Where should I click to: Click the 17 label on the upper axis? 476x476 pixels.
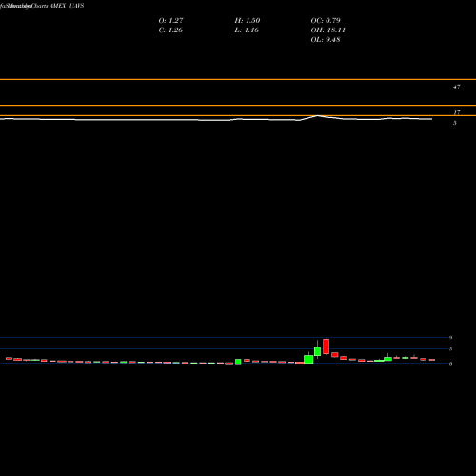[x=457, y=112]
